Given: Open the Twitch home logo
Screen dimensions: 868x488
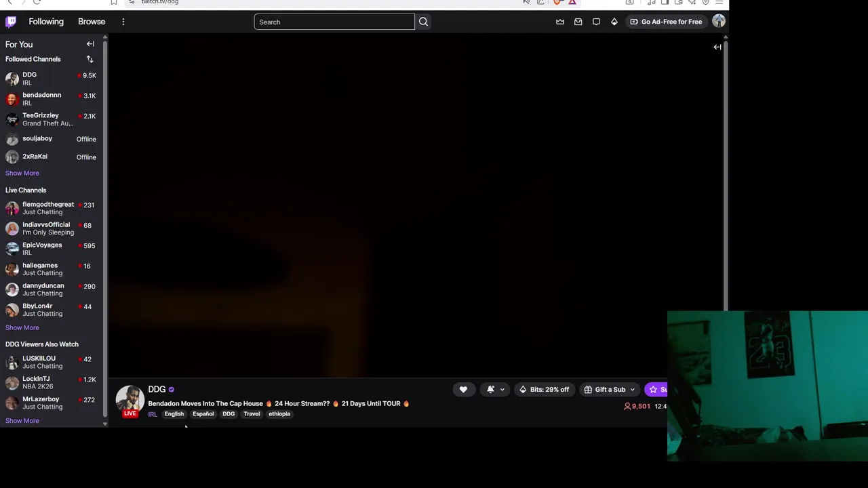Looking at the screenshot, I should point(11,22).
